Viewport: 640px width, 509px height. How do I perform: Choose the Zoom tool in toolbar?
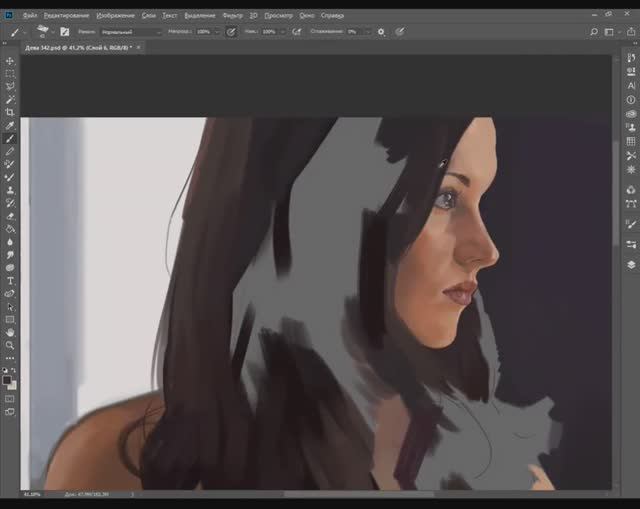10,345
